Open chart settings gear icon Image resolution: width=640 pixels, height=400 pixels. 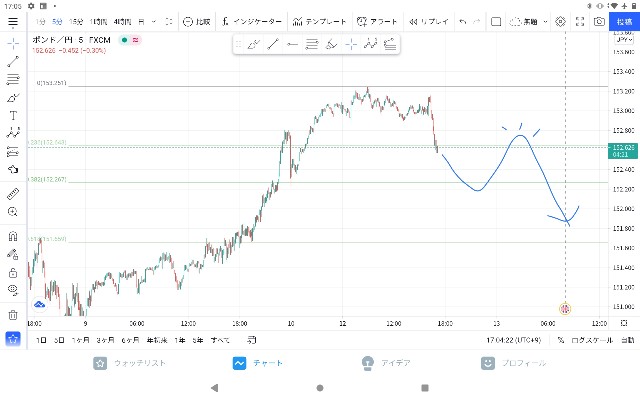[560, 21]
